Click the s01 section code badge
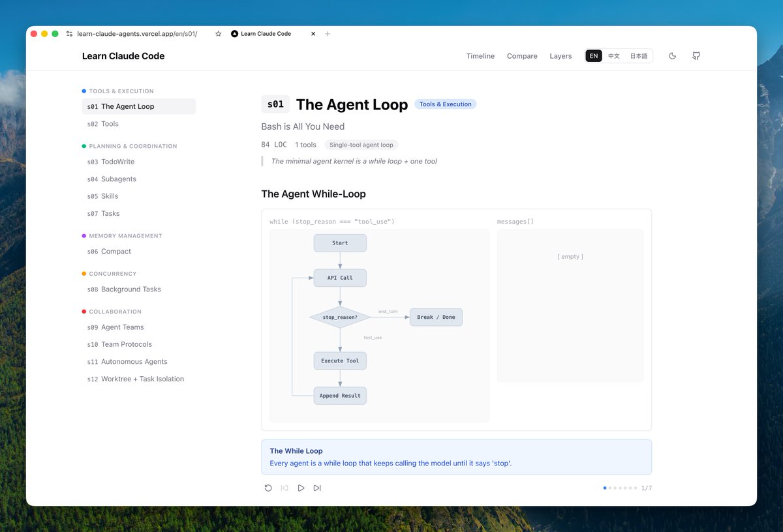Viewport: 783px width, 532px height. coord(275,104)
